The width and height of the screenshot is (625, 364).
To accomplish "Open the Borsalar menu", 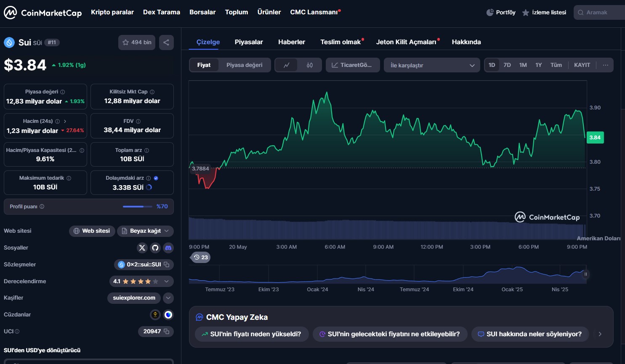I will click(202, 12).
